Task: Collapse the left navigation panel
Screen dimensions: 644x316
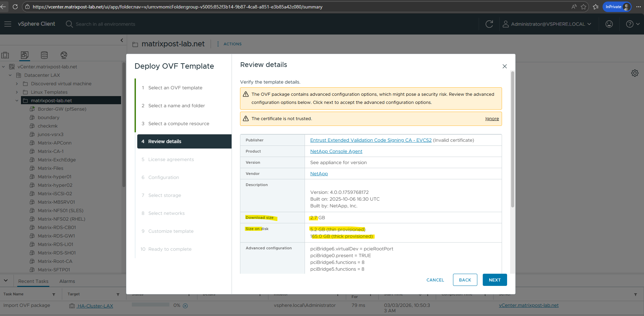Action: click(x=122, y=40)
